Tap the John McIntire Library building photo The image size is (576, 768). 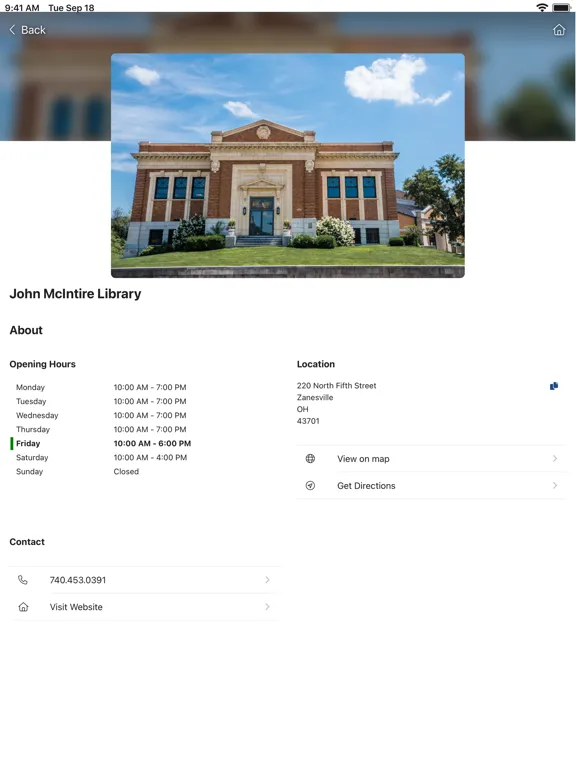click(x=288, y=166)
